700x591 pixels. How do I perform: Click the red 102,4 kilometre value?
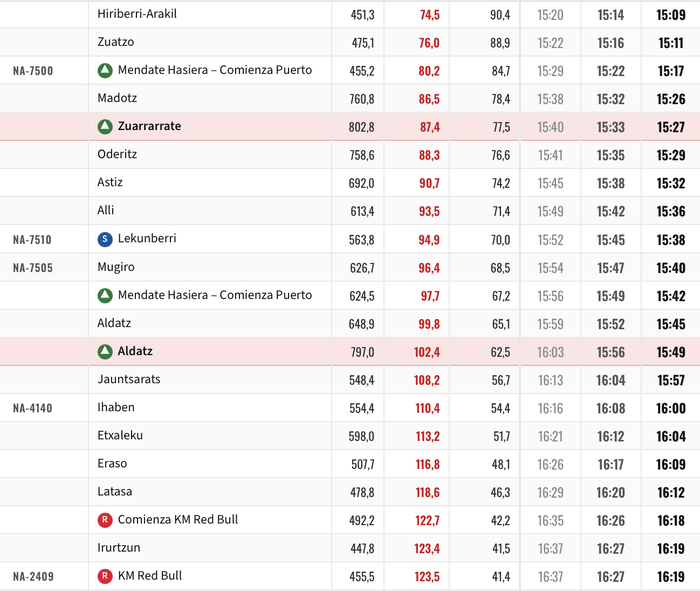pos(427,352)
